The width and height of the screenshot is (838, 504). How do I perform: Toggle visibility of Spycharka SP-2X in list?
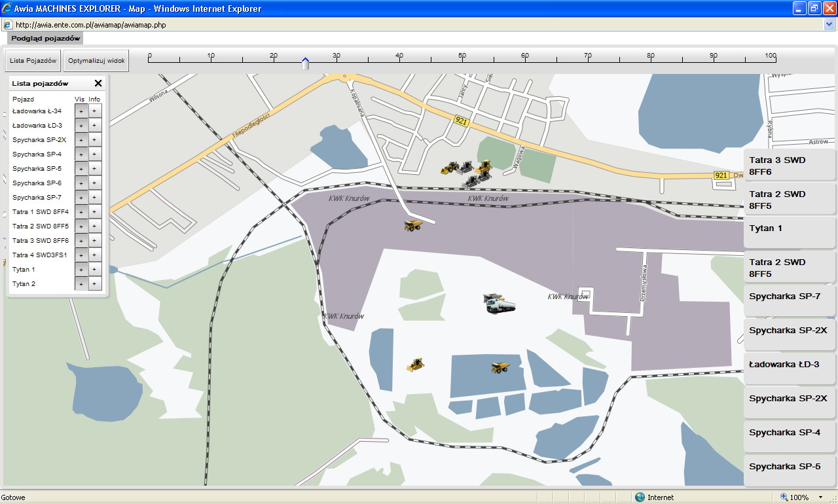81,139
